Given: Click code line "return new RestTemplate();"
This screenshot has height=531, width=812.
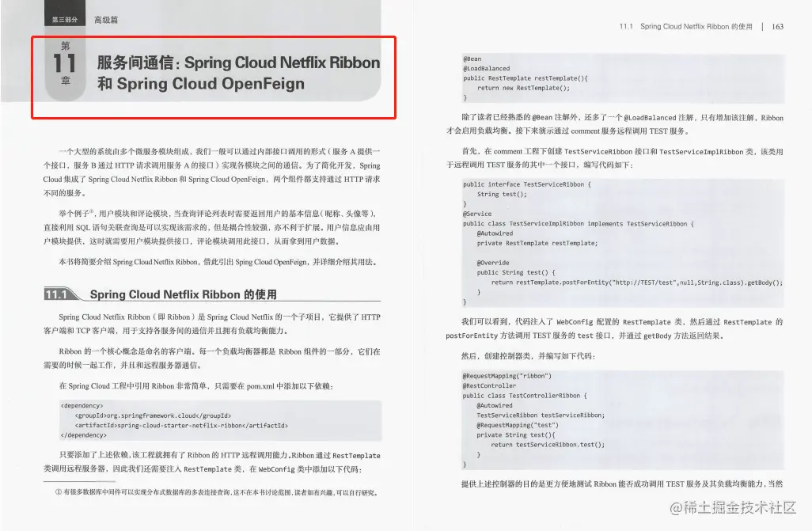Looking at the screenshot, I should (524, 88).
